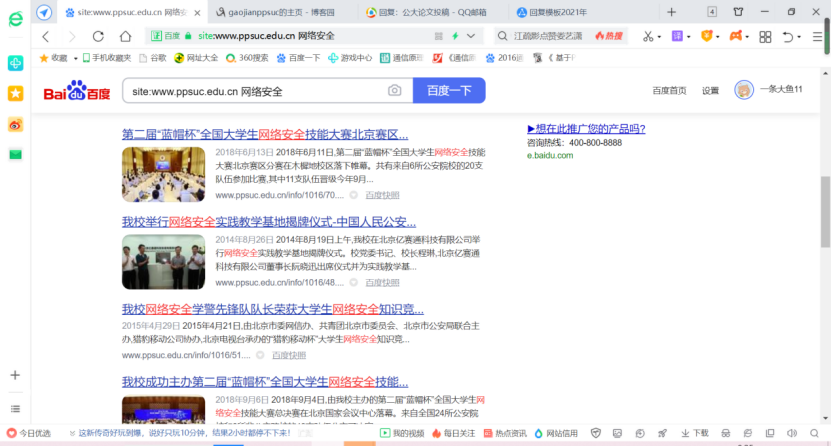Click the security shield icon in status bar
The width and height of the screenshot is (831, 446).
tap(596, 433)
